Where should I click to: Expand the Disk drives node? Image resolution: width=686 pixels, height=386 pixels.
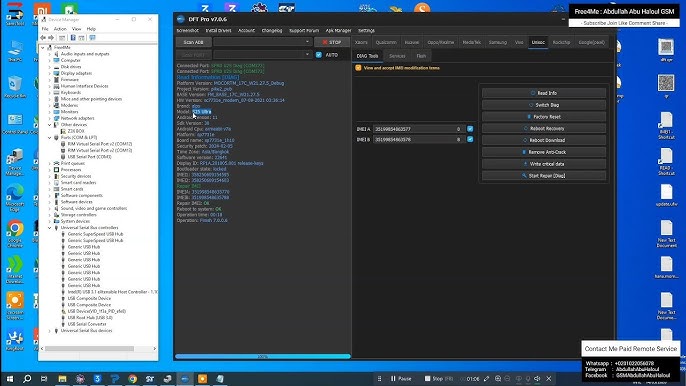click(49, 67)
